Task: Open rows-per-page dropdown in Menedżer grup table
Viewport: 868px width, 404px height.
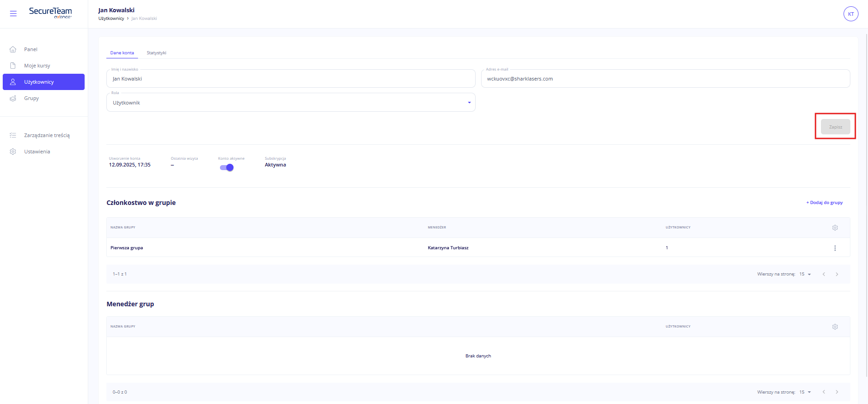Action: tap(805, 392)
